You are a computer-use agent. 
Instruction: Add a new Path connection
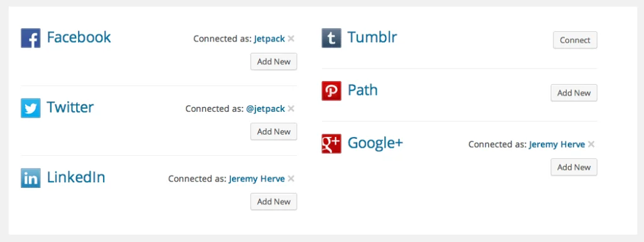coord(574,92)
